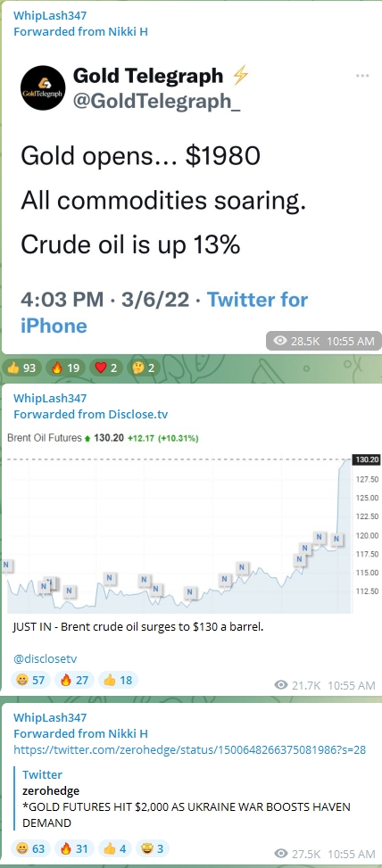382x868 pixels.
Task: Click the @disclosetv mention link
Action: coord(45,658)
